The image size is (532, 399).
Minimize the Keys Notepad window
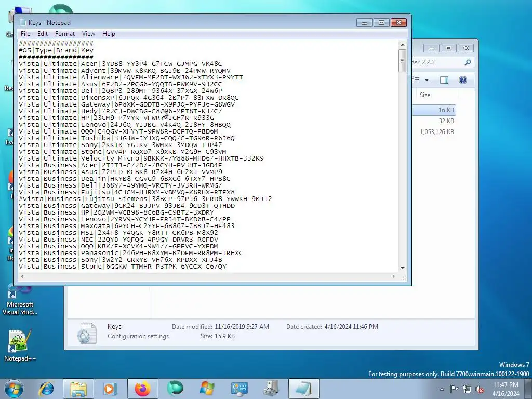364,23
